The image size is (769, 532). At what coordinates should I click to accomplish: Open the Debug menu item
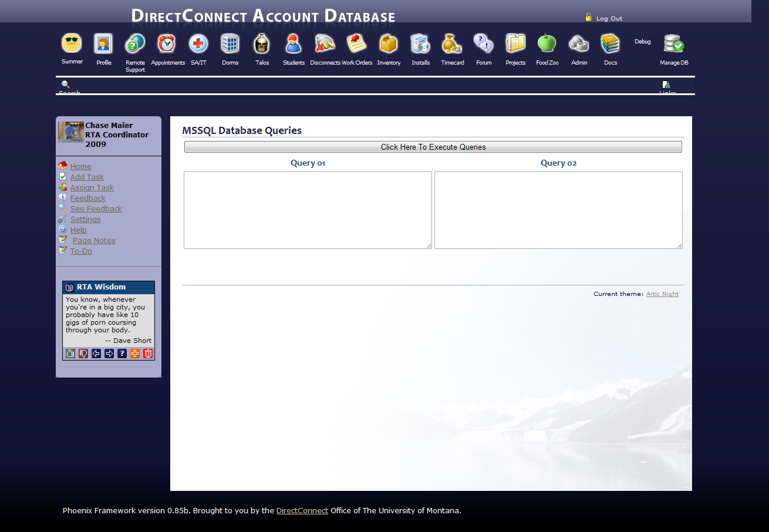pos(643,42)
